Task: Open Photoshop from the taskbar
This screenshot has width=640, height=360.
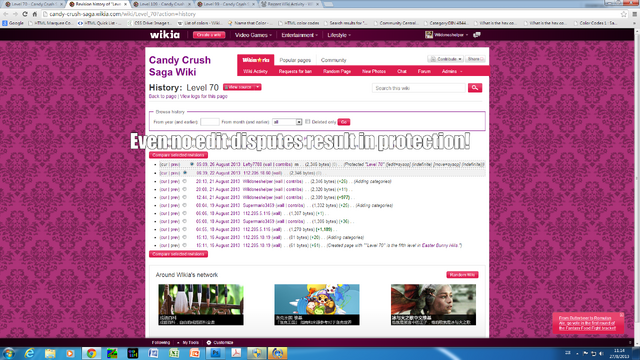Action: click(x=216, y=353)
